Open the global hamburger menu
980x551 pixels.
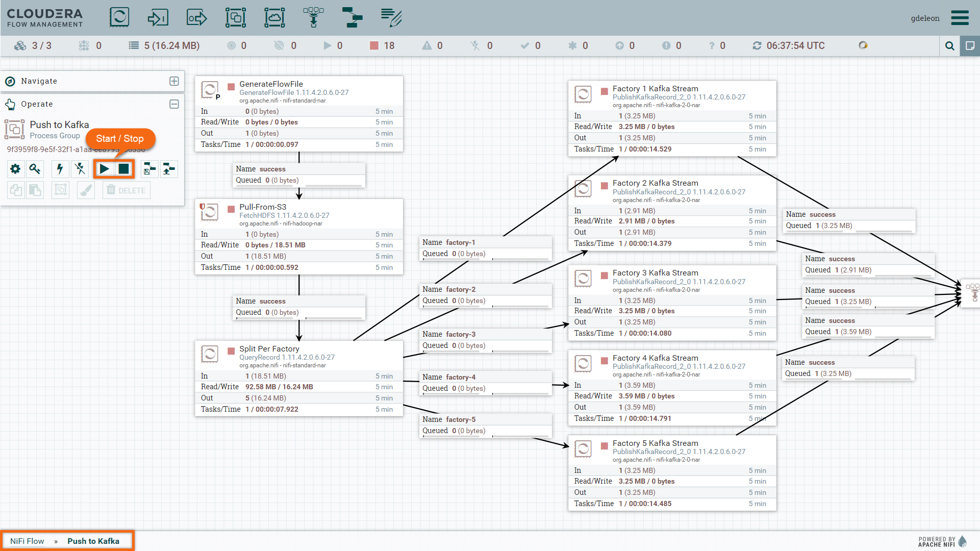960,18
